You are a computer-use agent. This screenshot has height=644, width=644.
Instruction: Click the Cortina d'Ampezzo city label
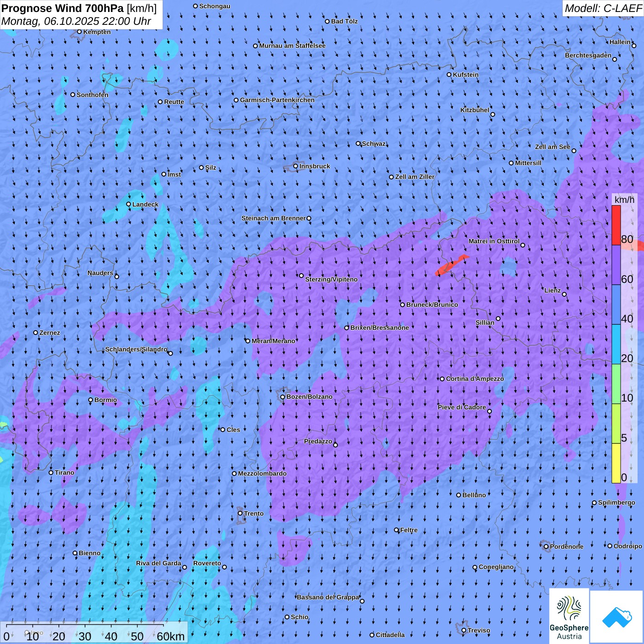(475, 379)
